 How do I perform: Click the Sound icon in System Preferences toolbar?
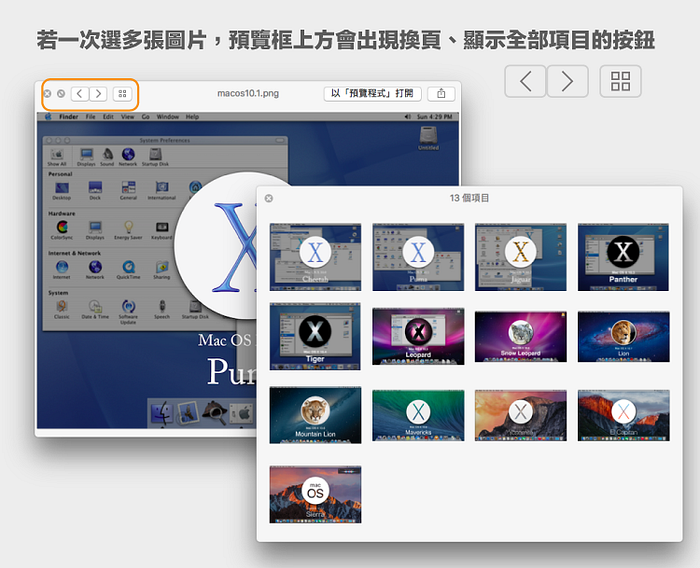click(107, 158)
